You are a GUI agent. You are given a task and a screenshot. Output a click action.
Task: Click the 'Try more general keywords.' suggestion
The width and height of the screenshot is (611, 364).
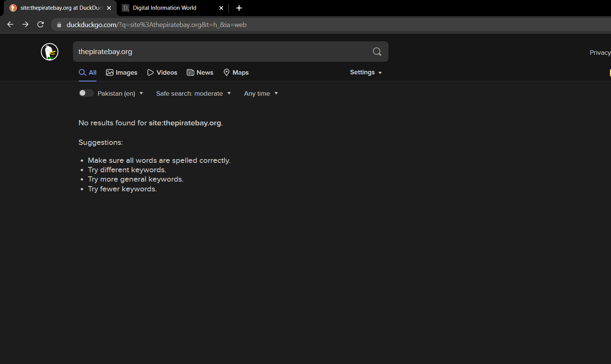[136, 179]
